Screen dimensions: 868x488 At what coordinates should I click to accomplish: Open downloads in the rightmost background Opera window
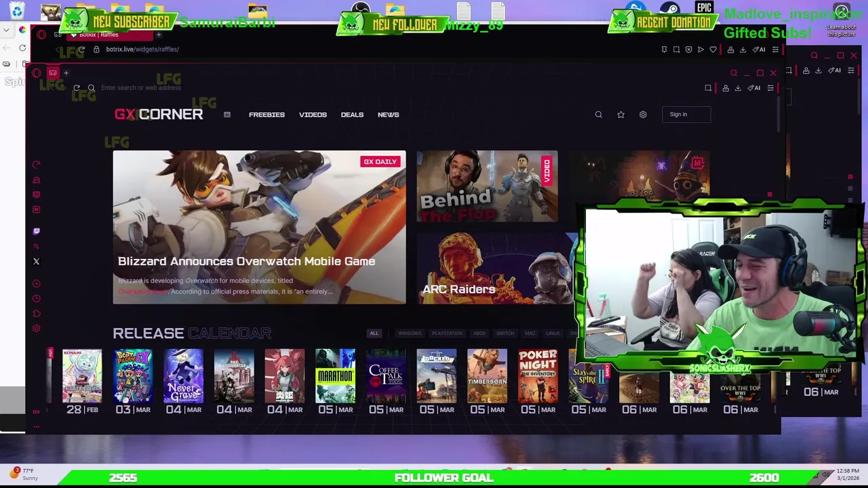pos(818,70)
